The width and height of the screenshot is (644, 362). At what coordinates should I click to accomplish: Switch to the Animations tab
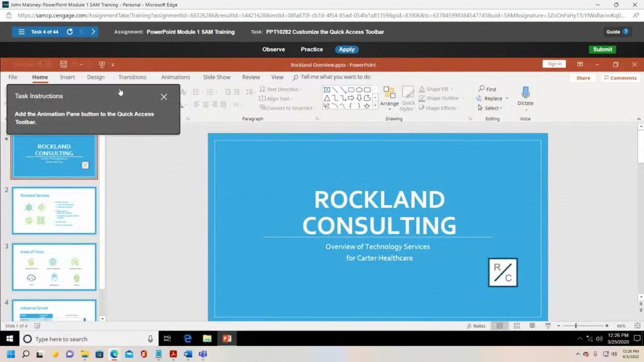(x=176, y=77)
